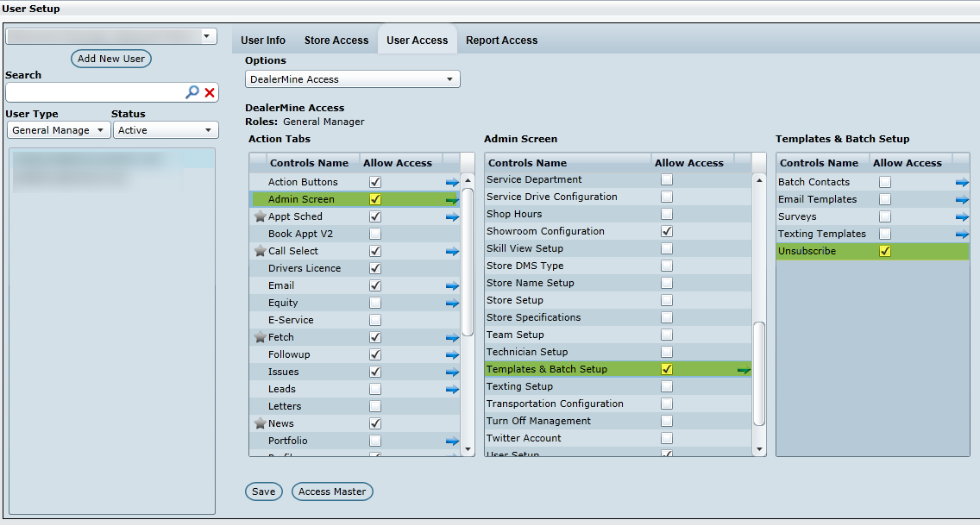
Task: Click the Admin Screen list scrollbar thumb
Action: click(759, 373)
